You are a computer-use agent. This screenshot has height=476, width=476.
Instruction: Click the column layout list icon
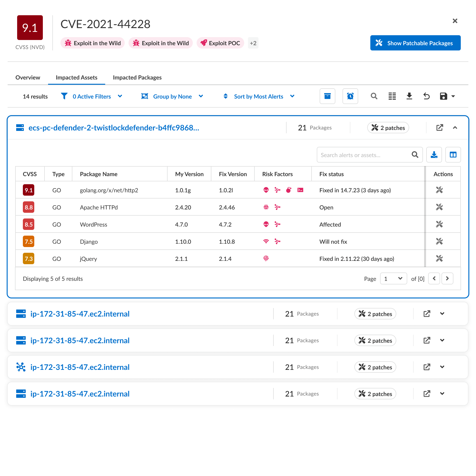[392, 96]
